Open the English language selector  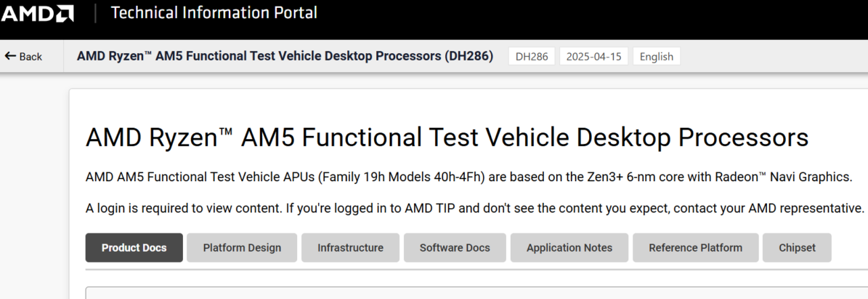click(x=656, y=57)
